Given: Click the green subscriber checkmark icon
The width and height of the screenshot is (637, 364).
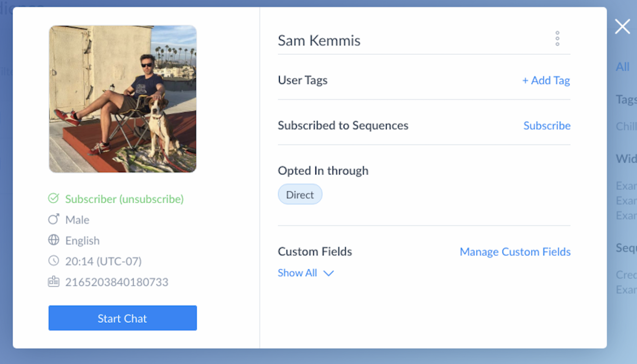Looking at the screenshot, I should click(54, 199).
